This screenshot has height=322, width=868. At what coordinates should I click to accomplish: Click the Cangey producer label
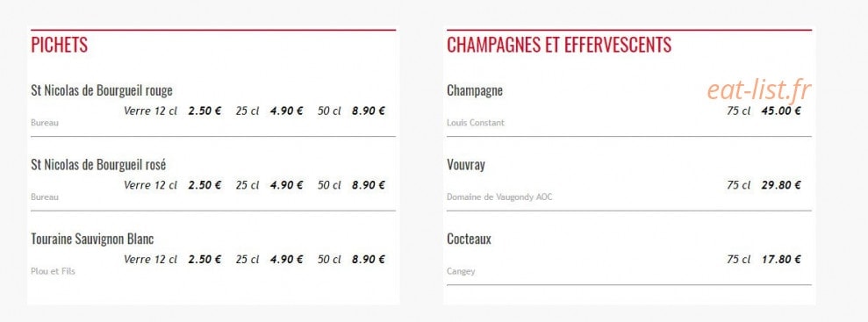[x=461, y=272]
